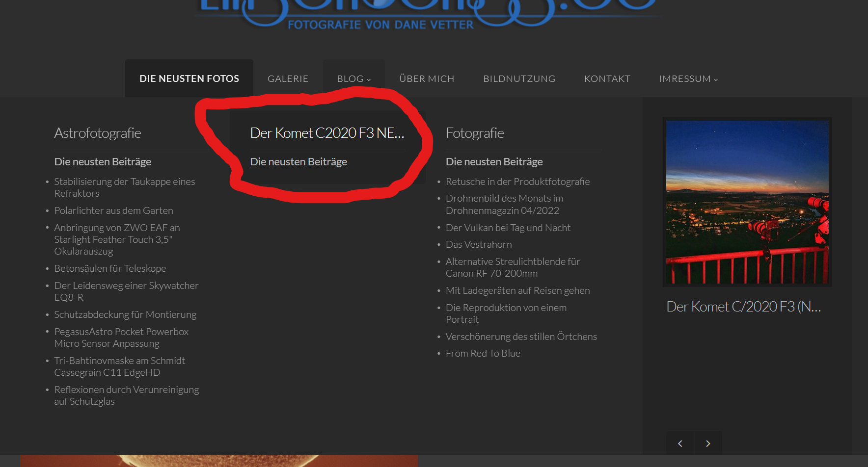The height and width of the screenshot is (467, 868).
Task: Open Die Reproduktion von einem Portrait
Action: pos(506,313)
